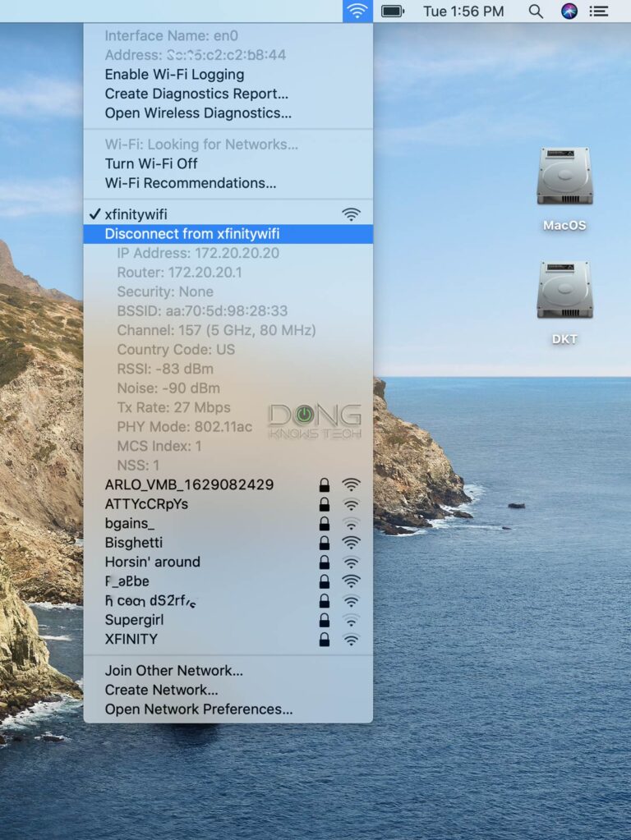Click lock icon for Supergirl
This screenshot has height=840, width=631.
(x=325, y=620)
